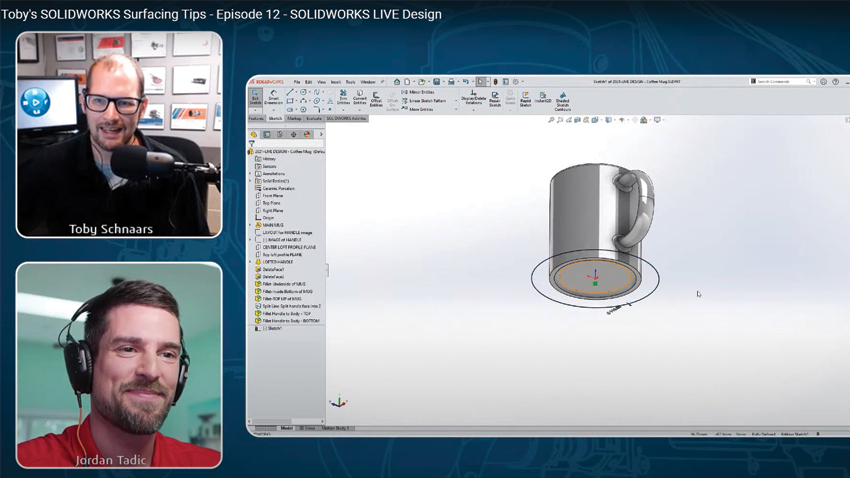Click the Select cursor tool
The image size is (850, 478).
point(481,82)
